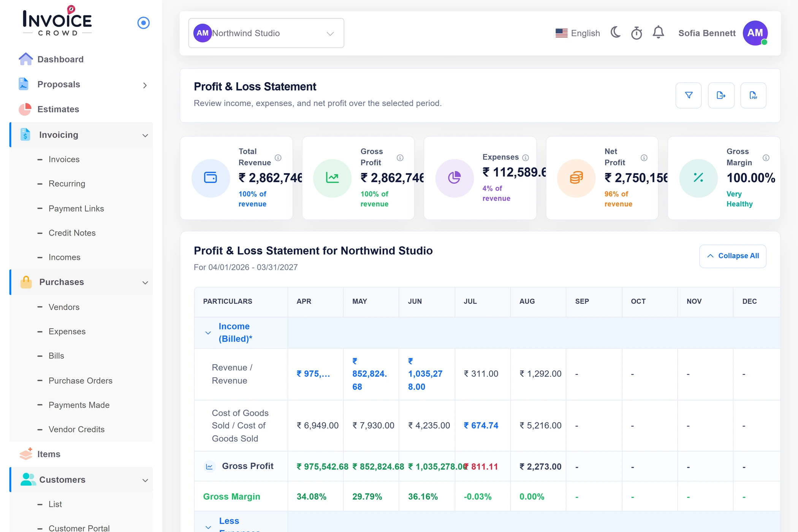Viewport: 798px width, 532px height.
Task: Collapse the Purchases menu chevron
Action: [x=145, y=283]
